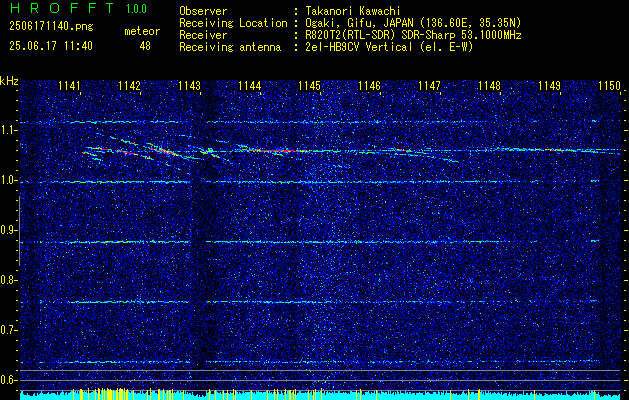Click the meteor count 48
This screenshot has height=400, width=629.
(145, 46)
